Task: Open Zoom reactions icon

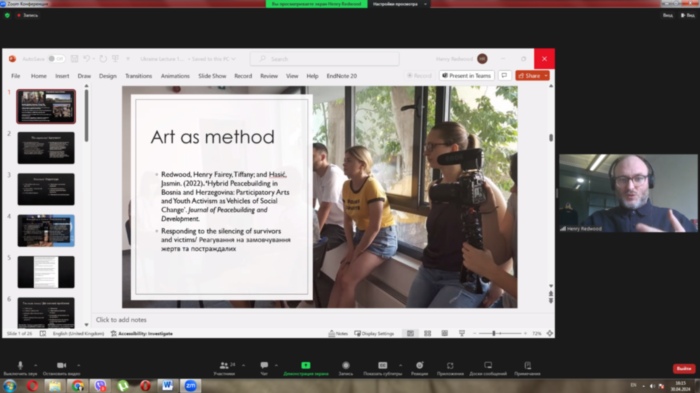Action: [419, 365]
